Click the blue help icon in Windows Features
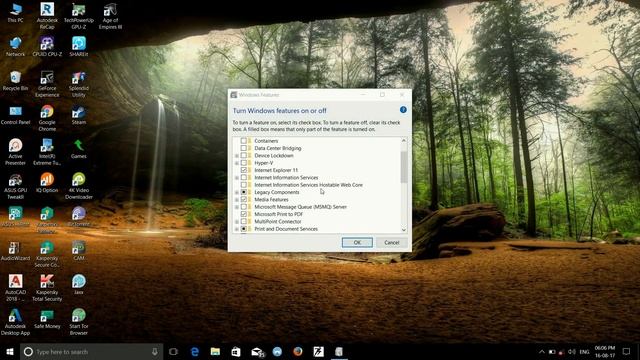Image resolution: width=640 pixels, height=360 pixels. tap(403, 110)
